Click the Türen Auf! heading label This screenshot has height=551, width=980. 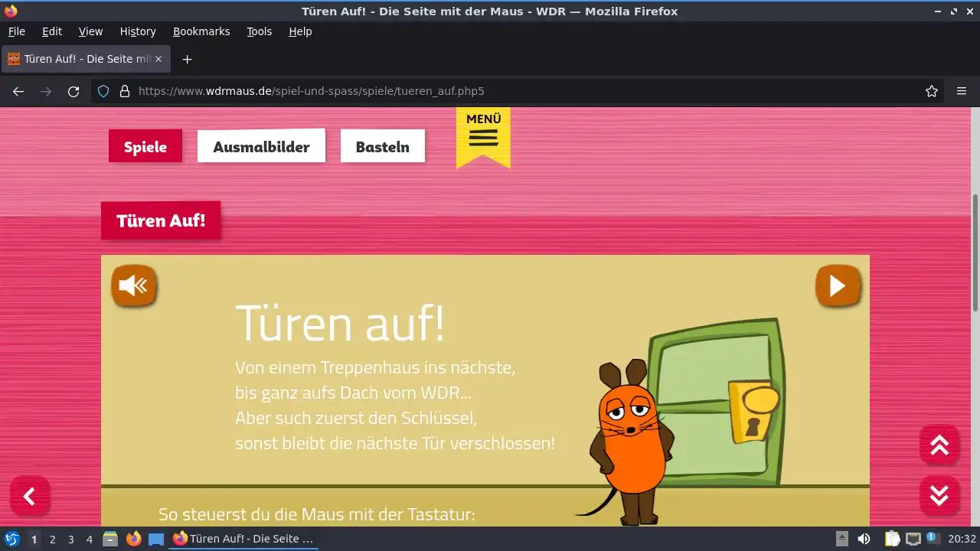pyautogui.click(x=161, y=220)
